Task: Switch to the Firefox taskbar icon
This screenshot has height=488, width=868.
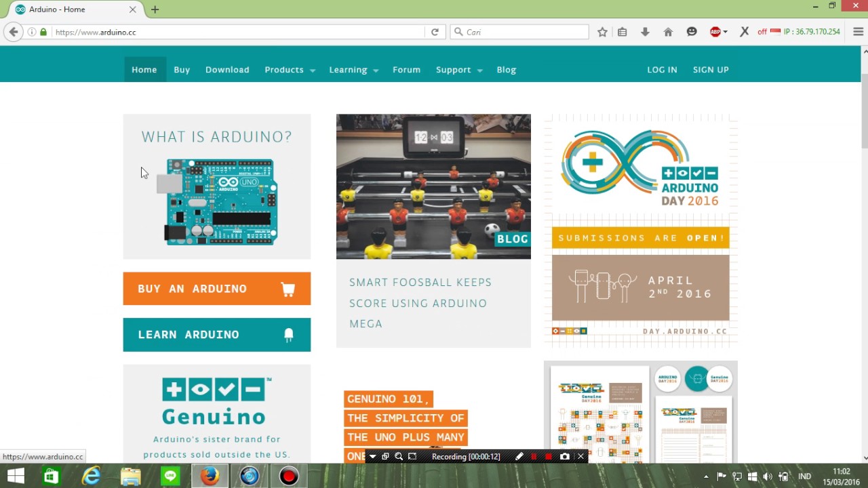Action: 210,476
